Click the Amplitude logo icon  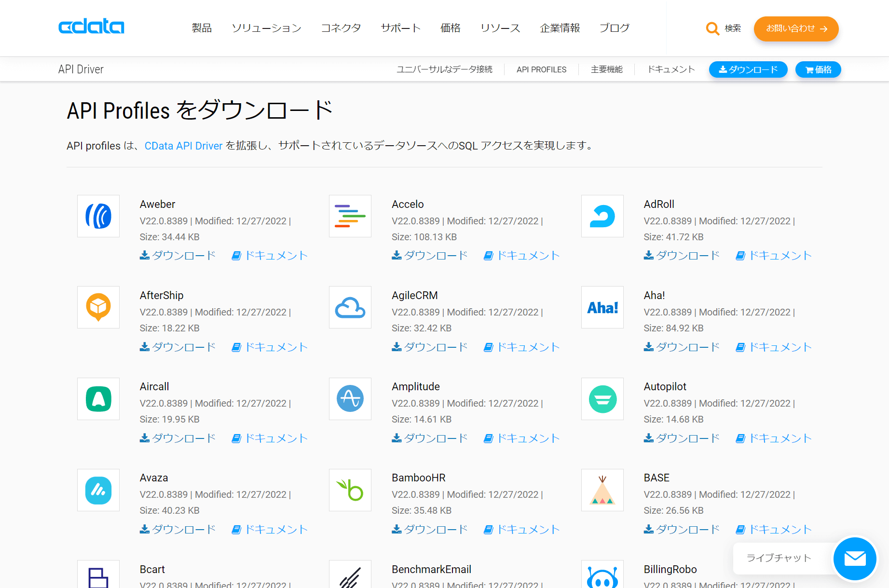350,399
